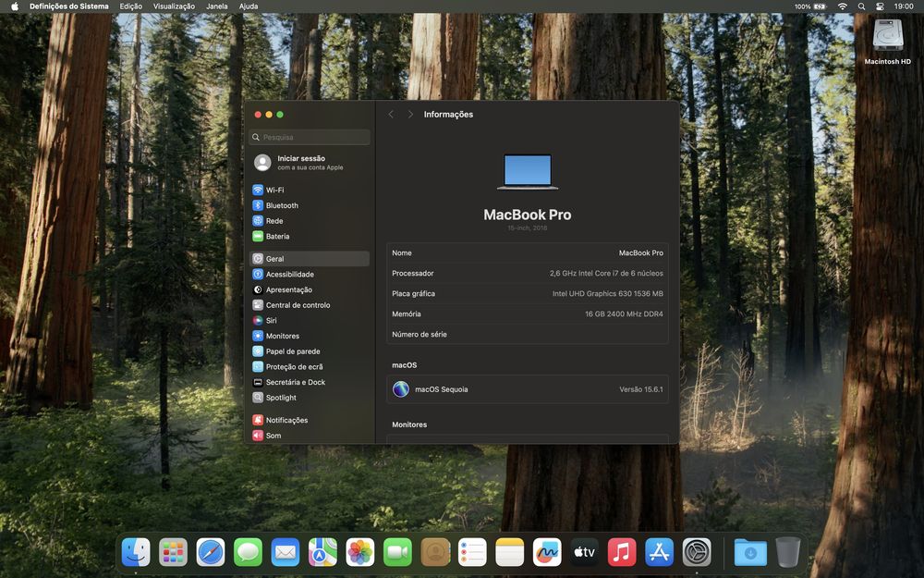Click the MacBook laptop illustration
Viewport: 924px width, 578px height.
(x=528, y=172)
